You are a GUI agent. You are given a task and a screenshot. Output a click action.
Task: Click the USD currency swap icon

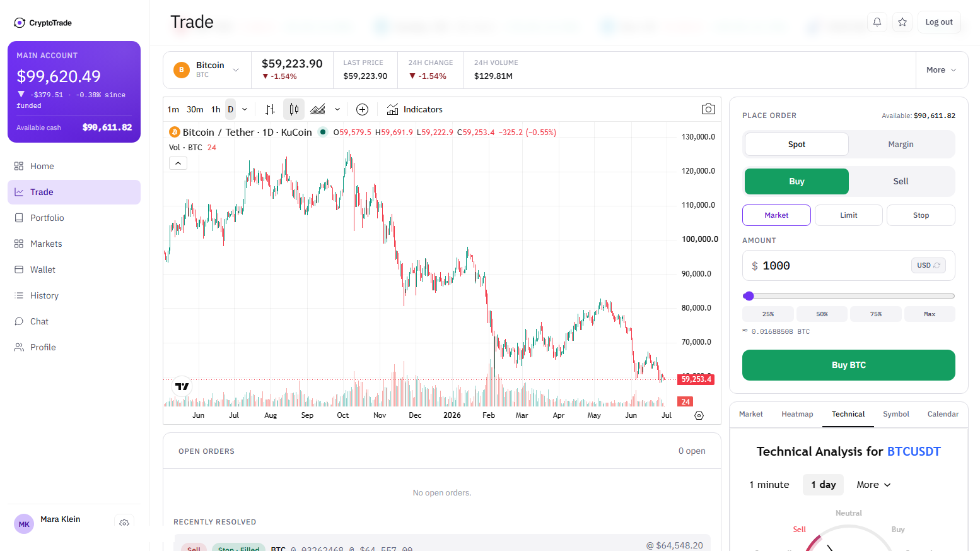(936, 266)
